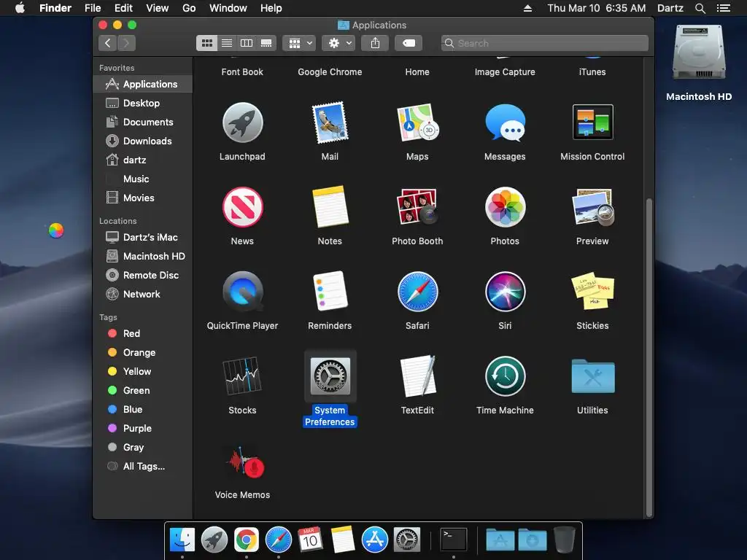Open Notification Center list icon
This screenshot has height=560, width=747.
point(723,8)
